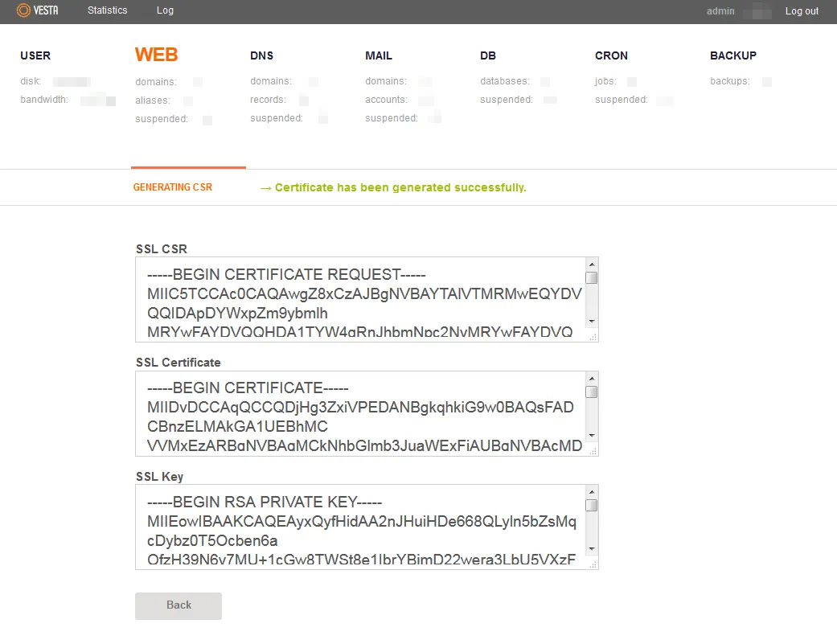The width and height of the screenshot is (837, 644).
Task: Go to the DB section
Action: click(488, 55)
